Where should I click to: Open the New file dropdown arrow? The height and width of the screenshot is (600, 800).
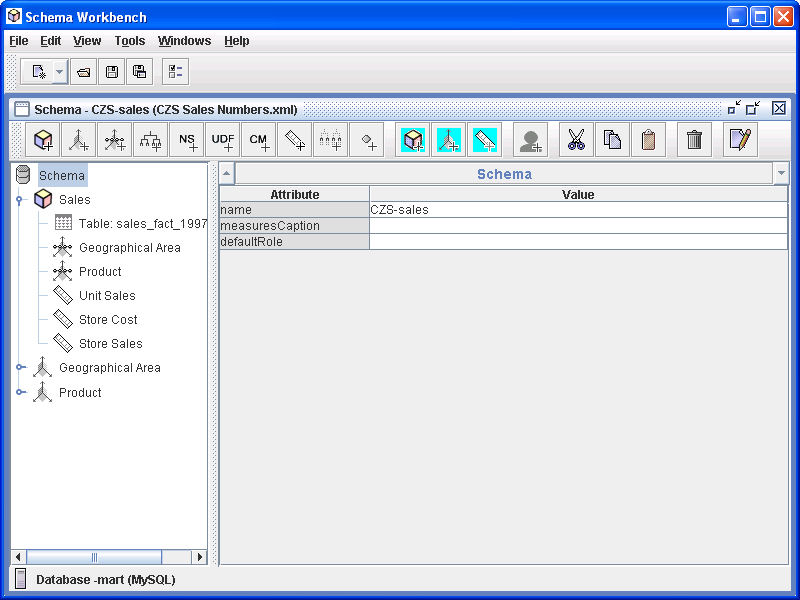(x=60, y=71)
